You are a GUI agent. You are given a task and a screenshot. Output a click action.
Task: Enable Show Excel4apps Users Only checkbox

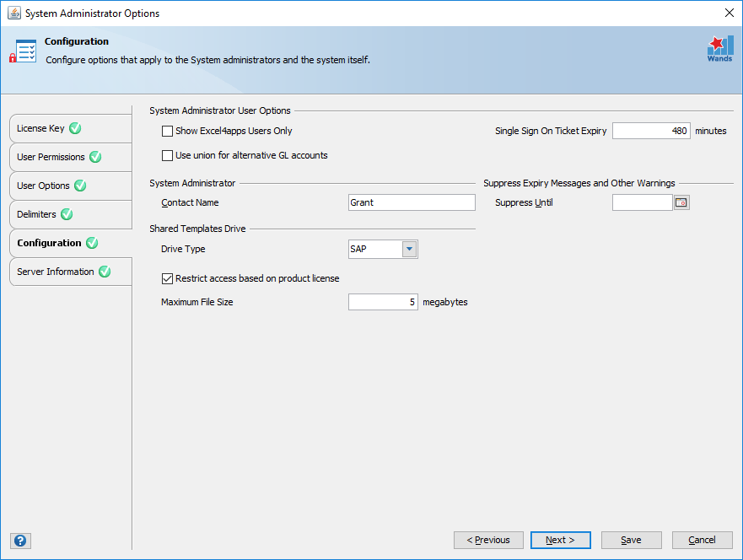pyautogui.click(x=167, y=132)
